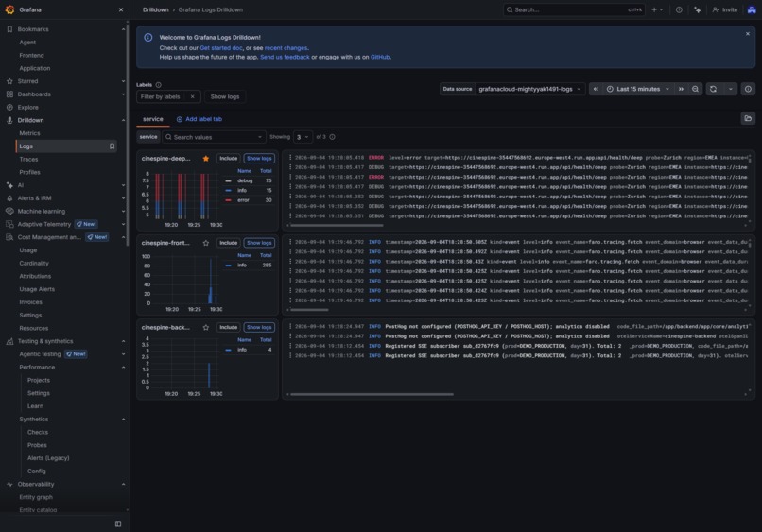Open Checks under Synthetics

click(x=38, y=433)
